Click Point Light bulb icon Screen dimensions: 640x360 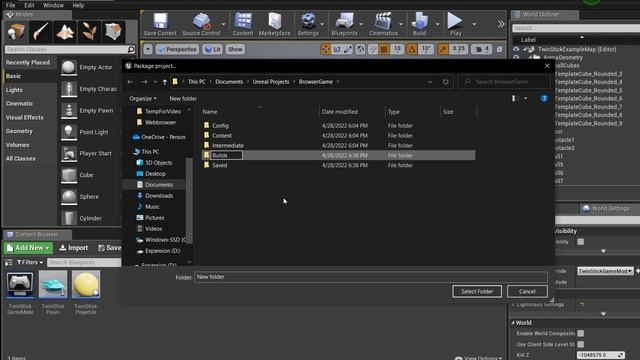[x=69, y=132]
